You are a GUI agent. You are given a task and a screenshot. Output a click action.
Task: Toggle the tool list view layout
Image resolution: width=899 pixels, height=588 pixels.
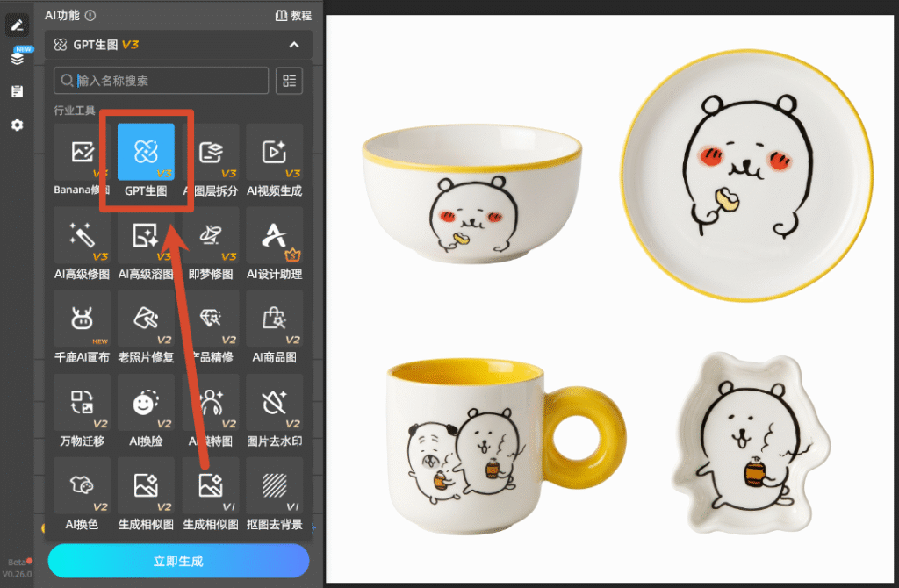click(x=290, y=81)
